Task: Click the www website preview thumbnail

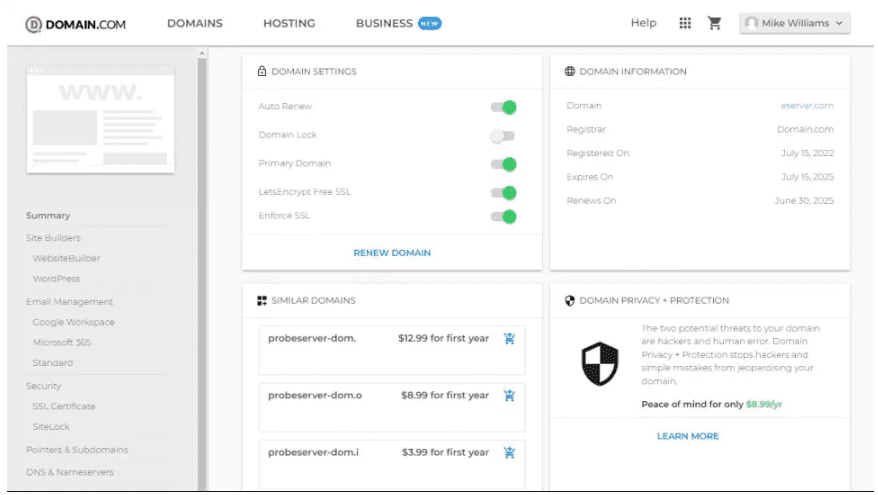Action: tap(100, 120)
